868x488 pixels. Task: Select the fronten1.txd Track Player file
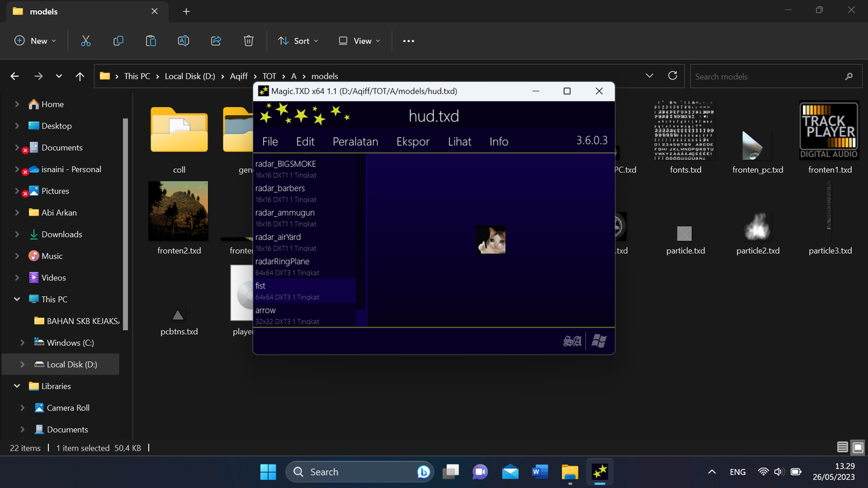pos(830,138)
